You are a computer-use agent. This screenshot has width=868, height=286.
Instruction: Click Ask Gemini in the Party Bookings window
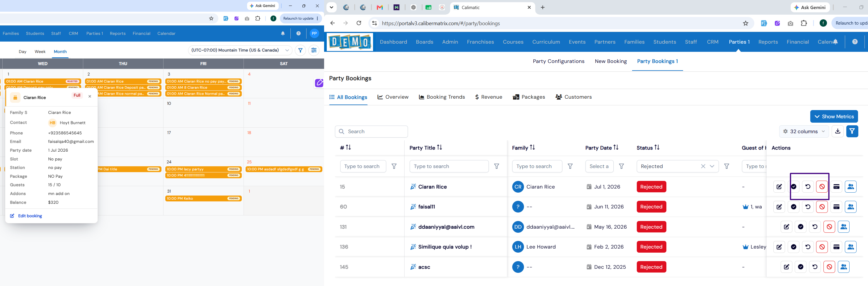coord(809,7)
